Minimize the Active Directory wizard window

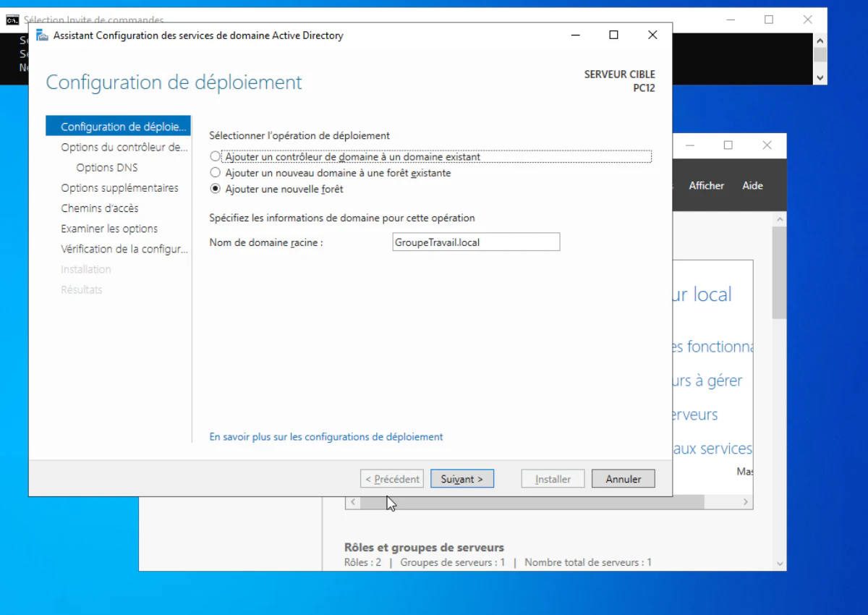(x=576, y=35)
